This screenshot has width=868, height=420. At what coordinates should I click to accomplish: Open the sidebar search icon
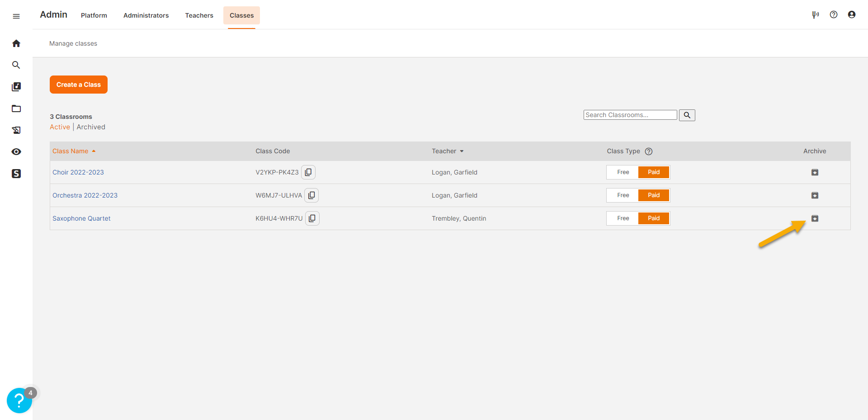[x=16, y=65]
